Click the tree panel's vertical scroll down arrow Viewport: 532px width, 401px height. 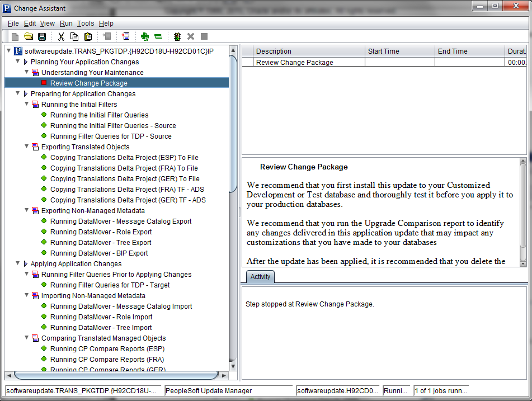[x=233, y=366]
